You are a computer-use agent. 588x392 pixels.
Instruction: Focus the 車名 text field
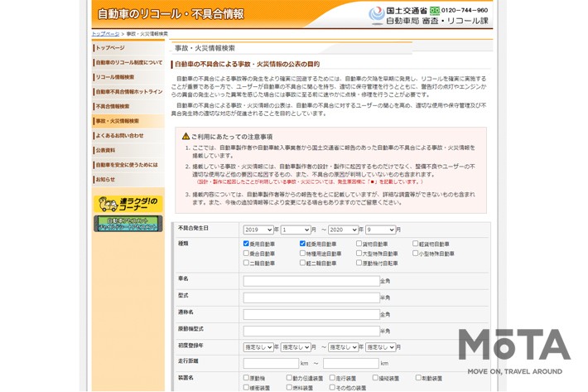(x=311, y=281)
